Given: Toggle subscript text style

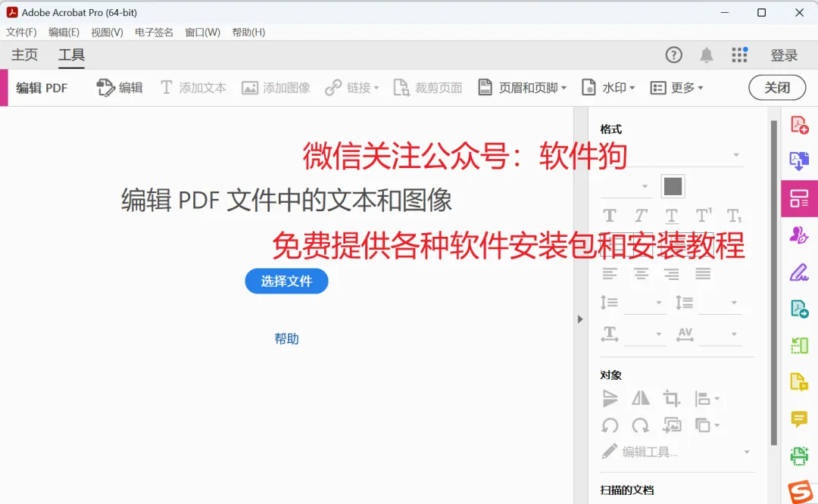Looking at the screenshot, I should [734, 215].
